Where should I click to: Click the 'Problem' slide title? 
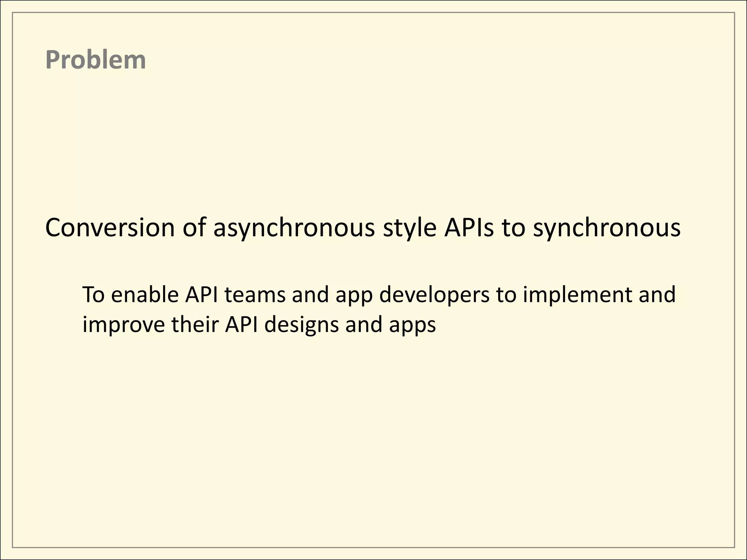(96, 60)
